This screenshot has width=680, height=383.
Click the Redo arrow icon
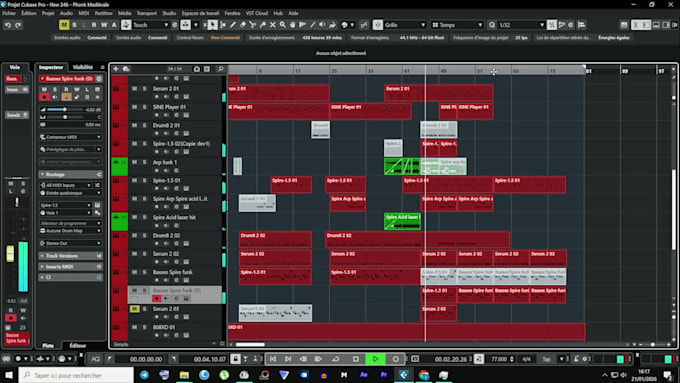[x=18, y=25]
